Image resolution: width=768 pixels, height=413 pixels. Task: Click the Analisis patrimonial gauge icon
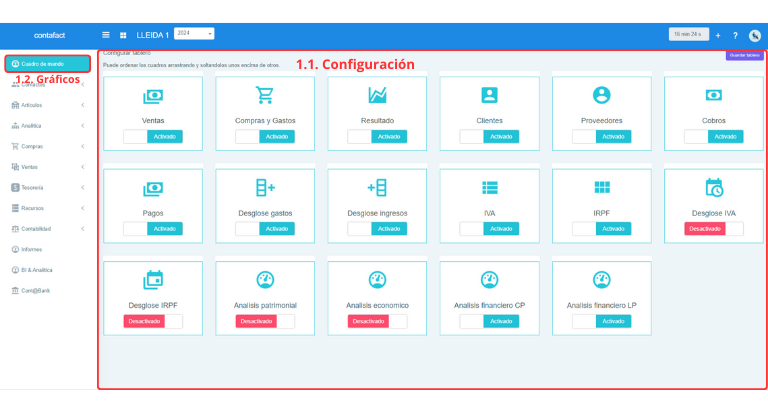coord(265,280)
